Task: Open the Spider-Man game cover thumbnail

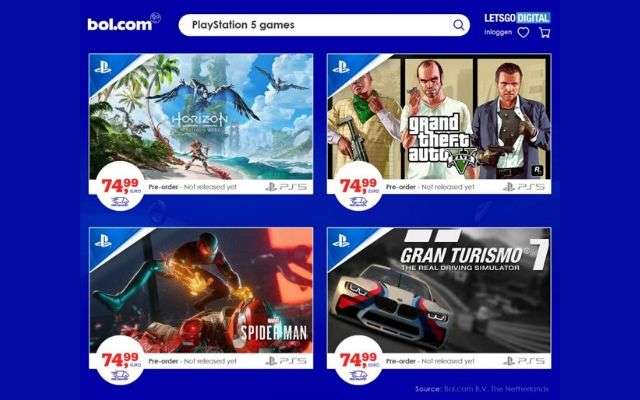Action: pos(201,291)
